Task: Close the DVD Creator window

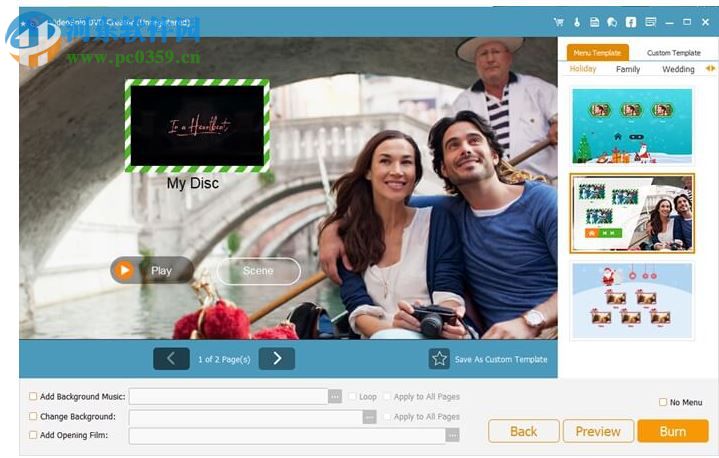Action: [x=705, y=22]
